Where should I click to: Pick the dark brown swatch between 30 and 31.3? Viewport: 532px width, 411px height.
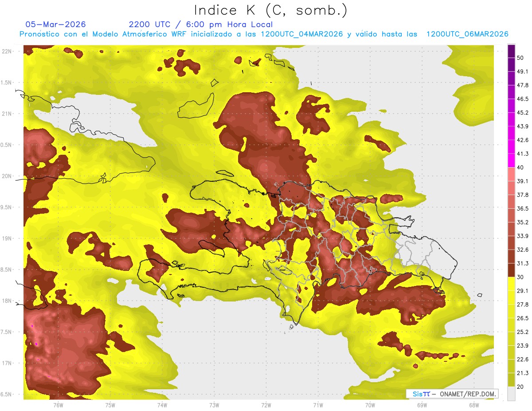click(x=511, y=270)
